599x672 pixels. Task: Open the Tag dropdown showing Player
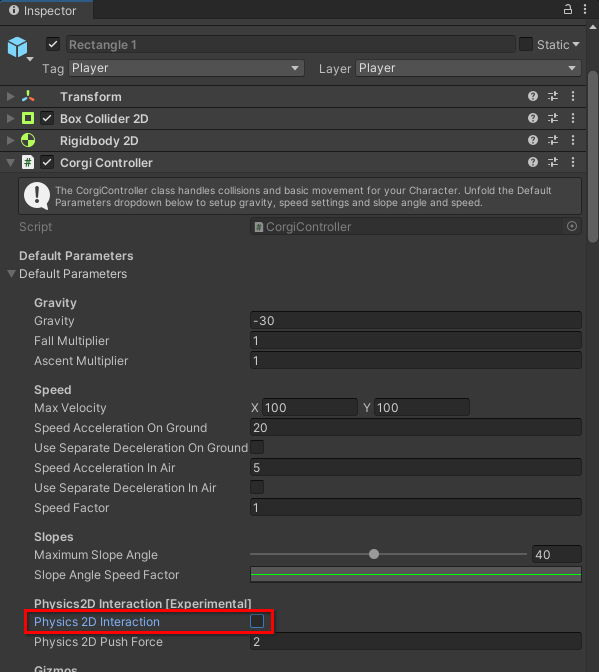point(186,68)
